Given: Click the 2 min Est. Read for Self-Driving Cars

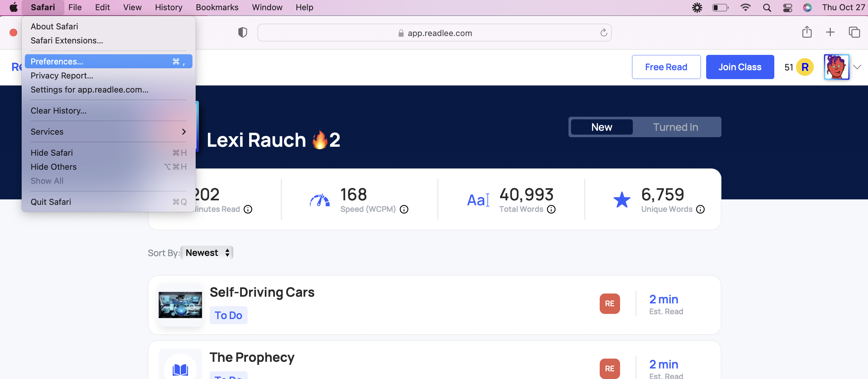Looking at the screenshot, I should [x=666, y=304].
